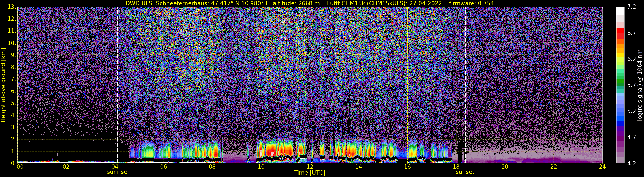Click the chart title text at top
This screenshot has width=644, height=177.
pyautogui.click(x=309, y=3)
